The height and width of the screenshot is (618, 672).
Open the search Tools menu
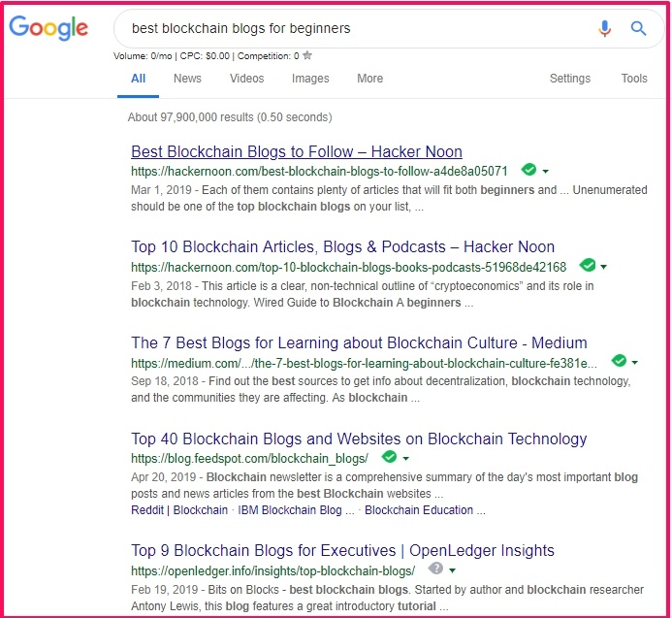[x=634, y=79]
